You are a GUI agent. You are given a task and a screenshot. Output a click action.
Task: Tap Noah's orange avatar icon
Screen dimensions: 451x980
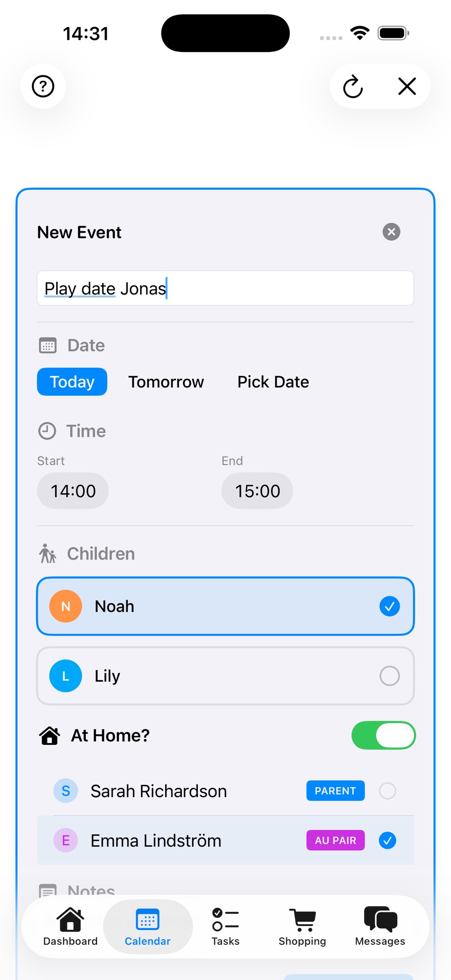point(66,606)
